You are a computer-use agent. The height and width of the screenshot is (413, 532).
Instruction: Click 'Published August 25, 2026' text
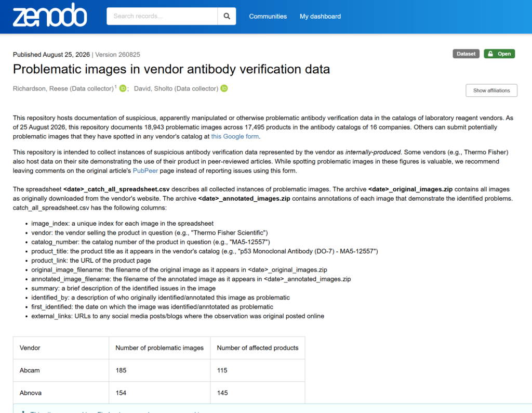(51, 55)
